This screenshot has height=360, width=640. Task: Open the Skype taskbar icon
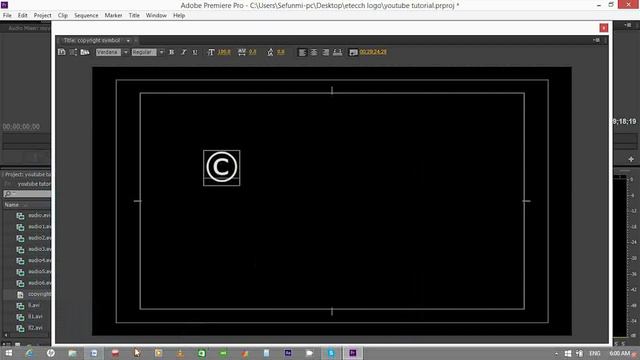point(331,353)
